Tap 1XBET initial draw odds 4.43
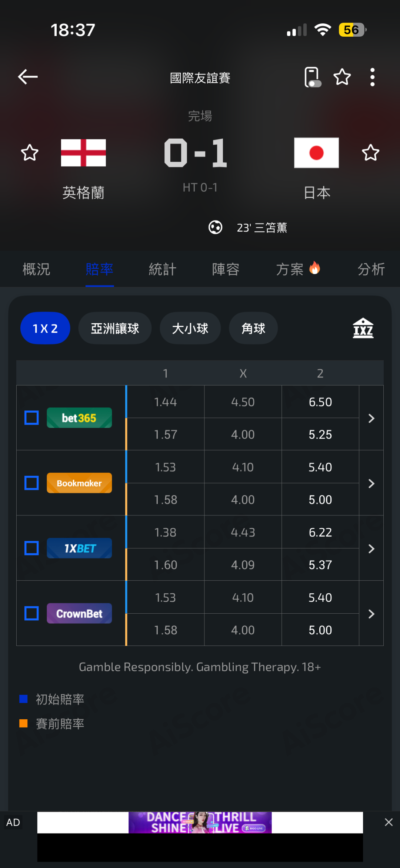This screenshot has height=868, width=400. tap(243, 532)
